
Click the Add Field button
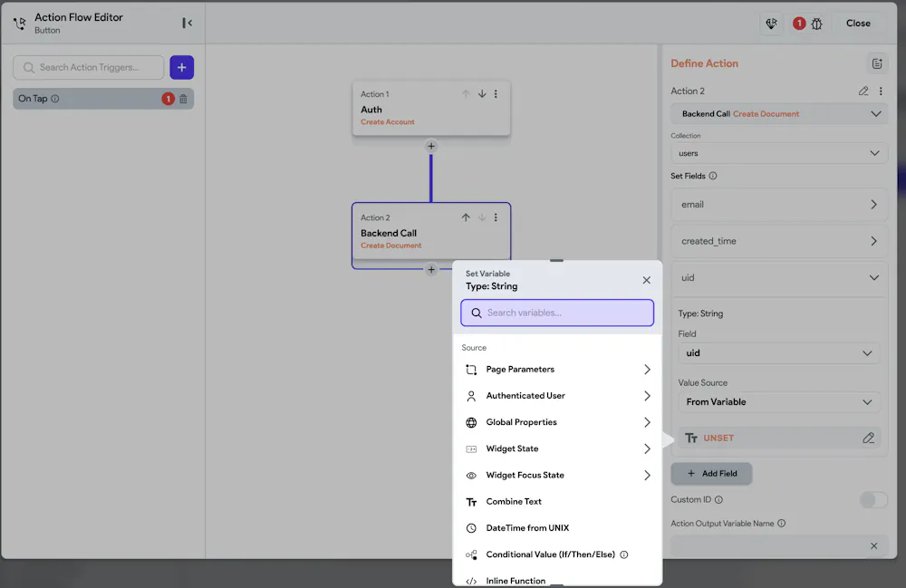[x=711, y=473]
